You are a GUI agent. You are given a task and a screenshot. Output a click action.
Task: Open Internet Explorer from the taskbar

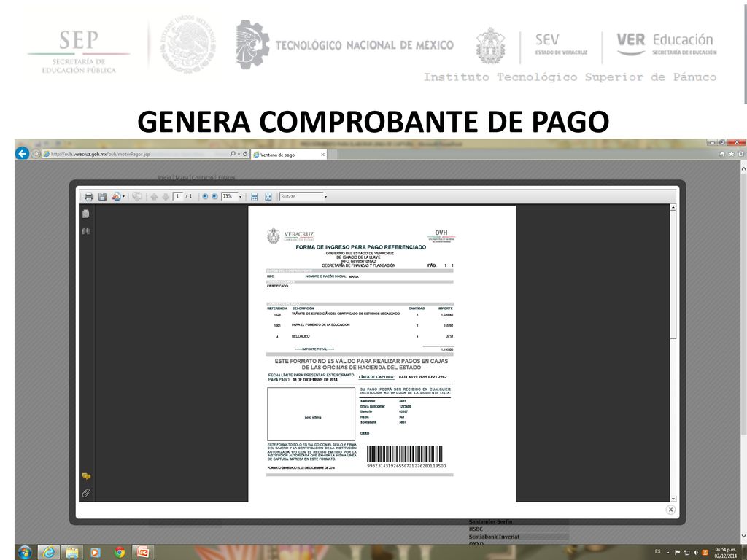click(x=49, y=553)
